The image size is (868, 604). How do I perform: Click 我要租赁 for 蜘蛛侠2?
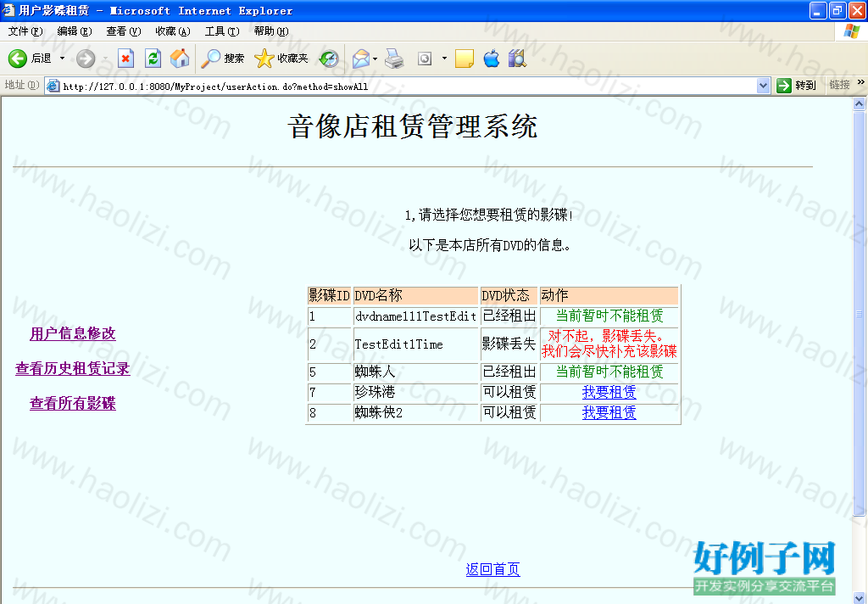pos(609,413)
